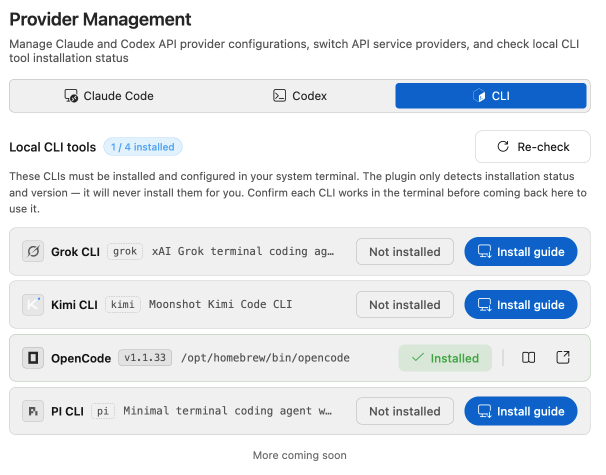Click the 'OpenCode' name
This screenshot has width=606, height=475.
tap(81, 358)
